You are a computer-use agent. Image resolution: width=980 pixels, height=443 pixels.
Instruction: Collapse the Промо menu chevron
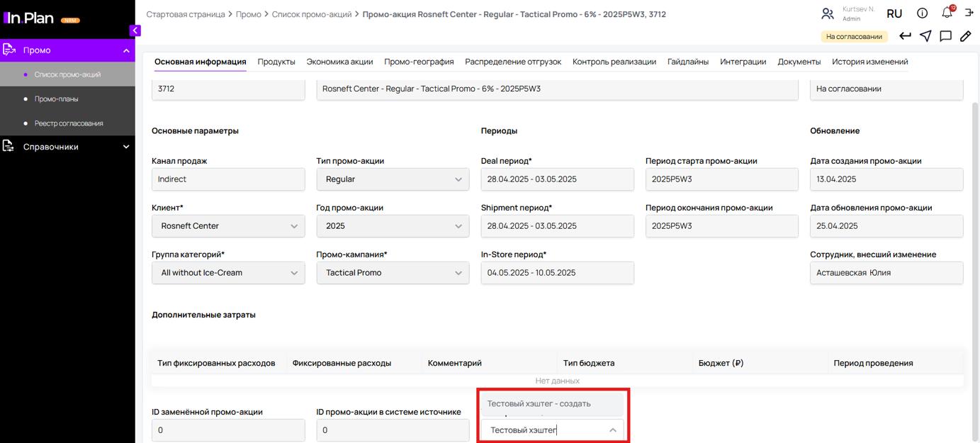coord(126,50)
